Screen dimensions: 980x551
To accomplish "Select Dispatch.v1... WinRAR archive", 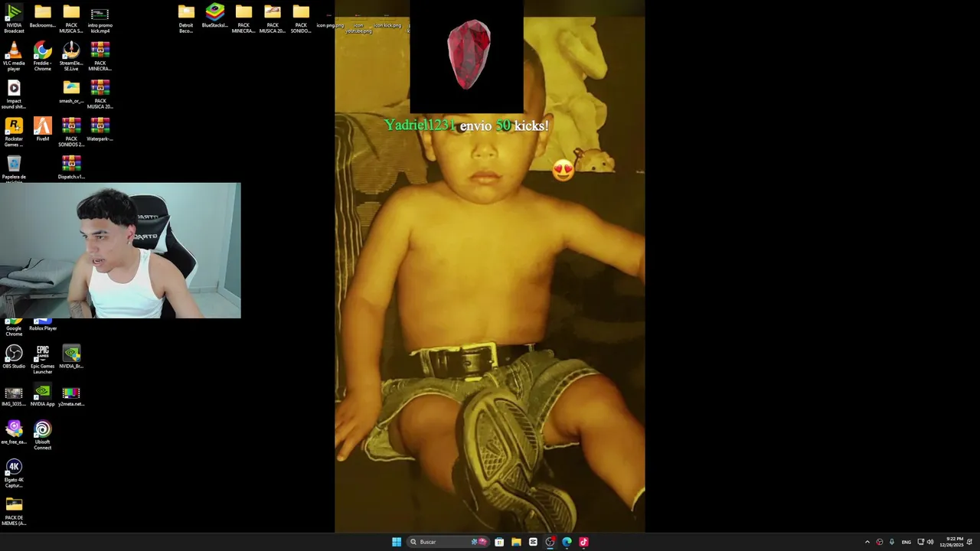I will tap(71, 168).
